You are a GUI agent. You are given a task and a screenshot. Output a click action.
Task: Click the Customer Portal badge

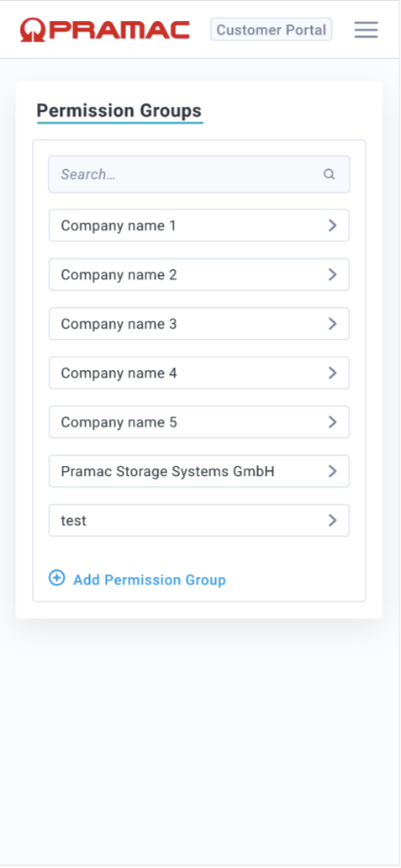click(x=271, y=29)
